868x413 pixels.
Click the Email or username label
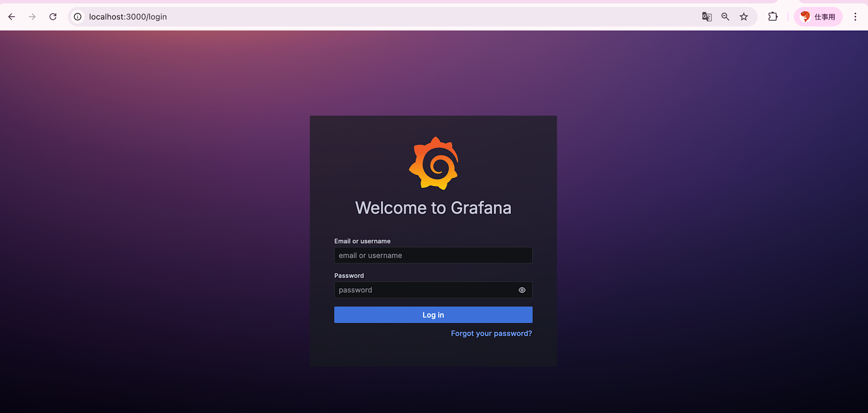pyautogui.click(x=362, y=241)
